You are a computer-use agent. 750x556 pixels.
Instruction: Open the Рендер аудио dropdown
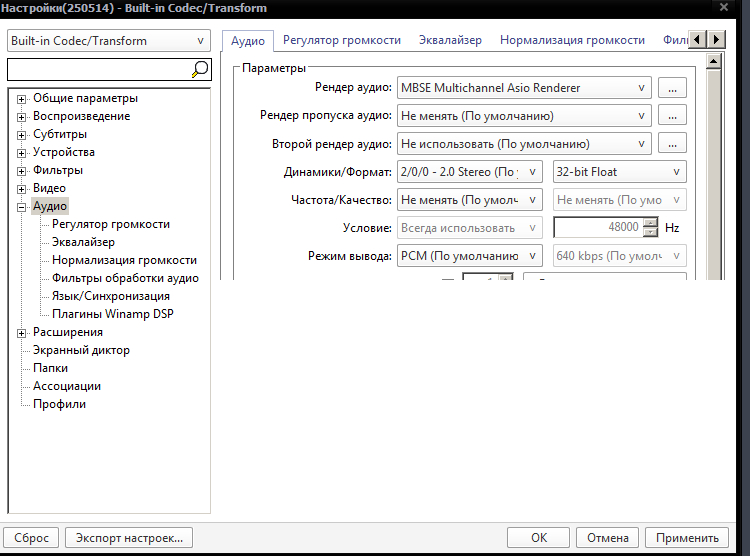(524, 88)
